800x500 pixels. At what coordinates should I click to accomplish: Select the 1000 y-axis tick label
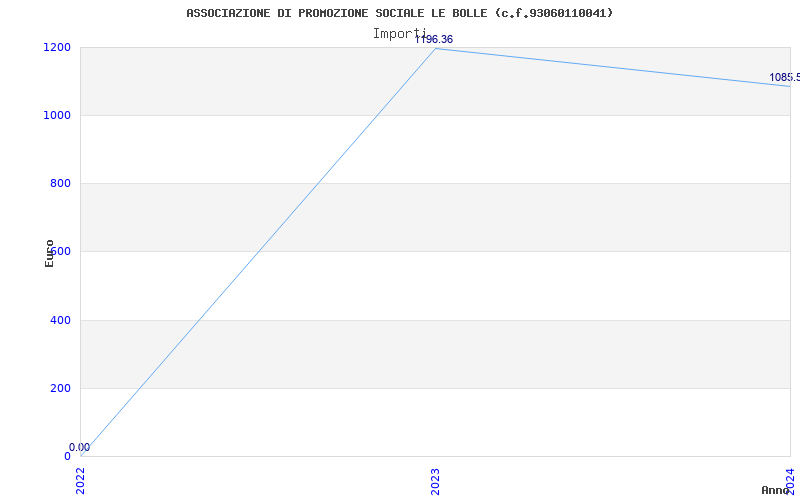click(57, 115)
